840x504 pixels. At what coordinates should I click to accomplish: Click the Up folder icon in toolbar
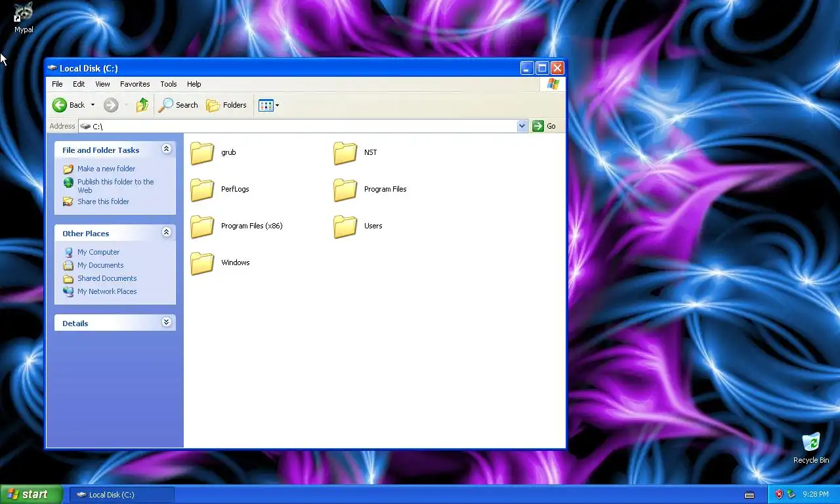click(x=142, y=105)
